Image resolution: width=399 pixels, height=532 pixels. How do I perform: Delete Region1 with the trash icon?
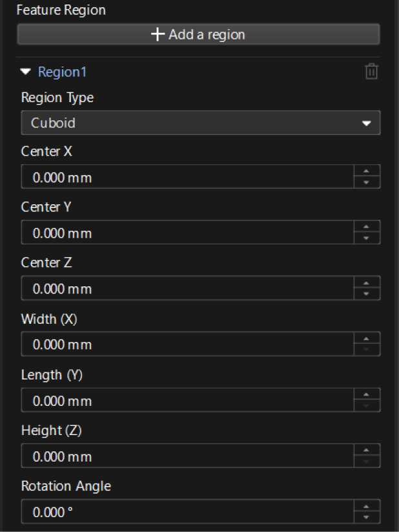coord(371,72)
